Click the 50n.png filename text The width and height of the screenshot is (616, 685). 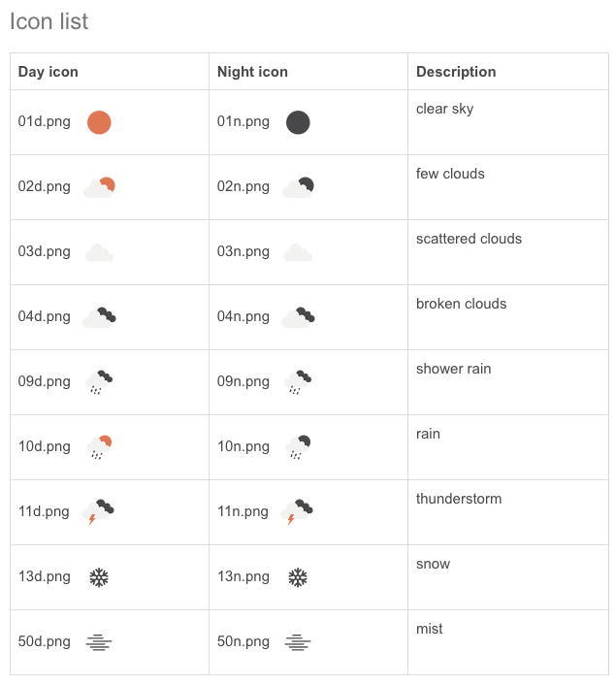(243, 641)
